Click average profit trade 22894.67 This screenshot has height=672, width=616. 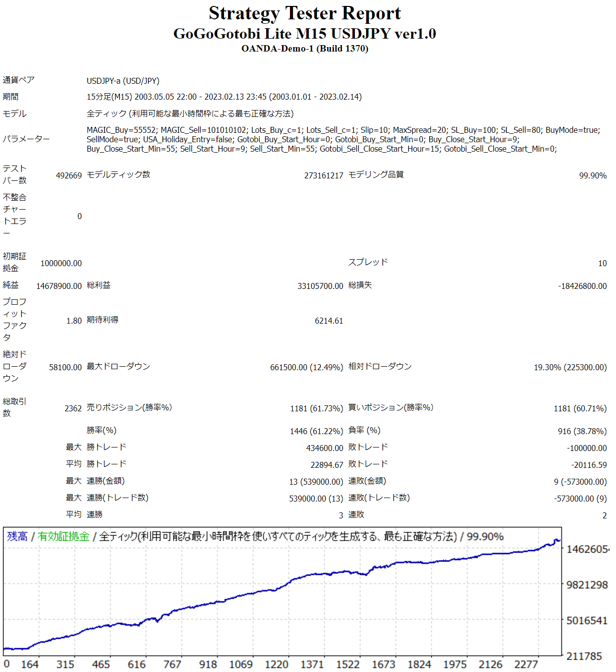(x=327, y=465)
